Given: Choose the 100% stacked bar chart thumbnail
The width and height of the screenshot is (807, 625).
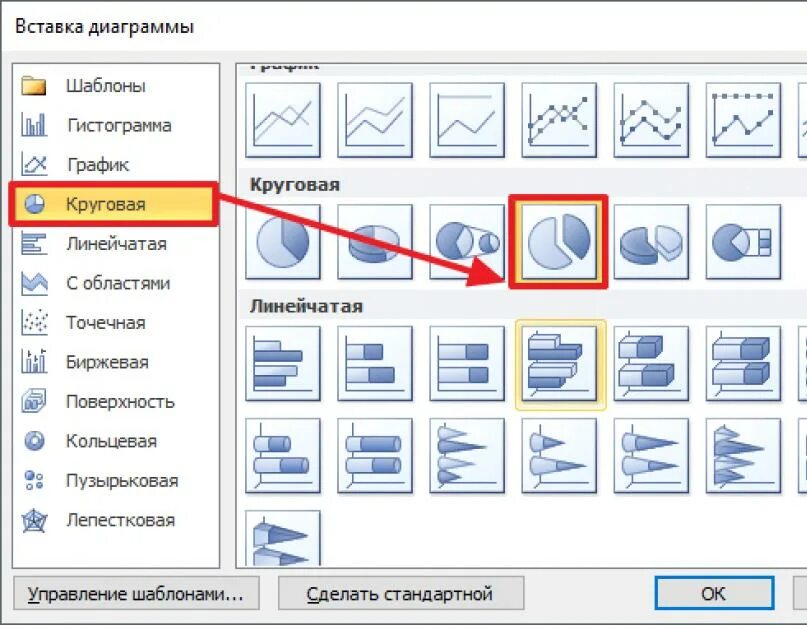Looking at the screenshot, I should click(467, 363).
